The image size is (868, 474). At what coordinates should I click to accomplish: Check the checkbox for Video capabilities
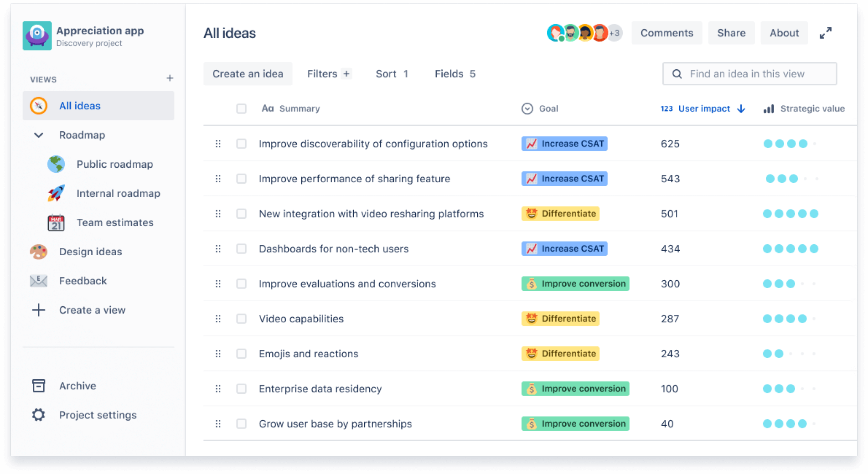(x=241, y=319)
